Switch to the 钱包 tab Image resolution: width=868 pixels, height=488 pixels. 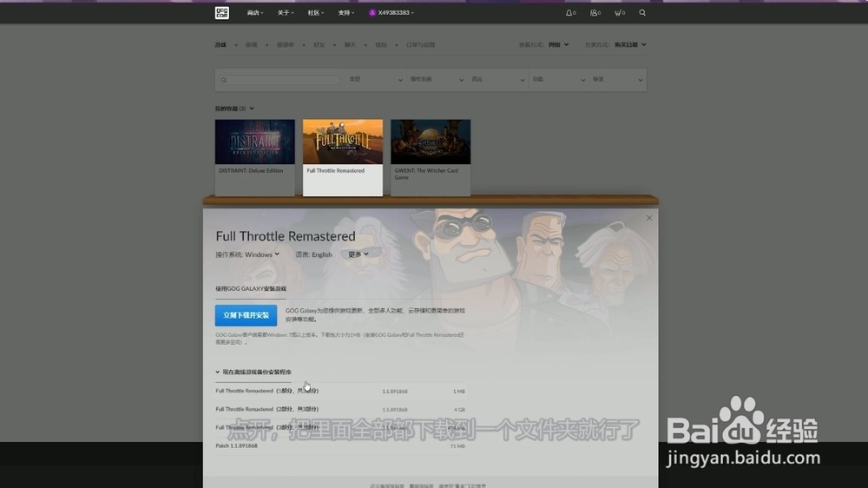pyautogui.click(x=381, y=45)
